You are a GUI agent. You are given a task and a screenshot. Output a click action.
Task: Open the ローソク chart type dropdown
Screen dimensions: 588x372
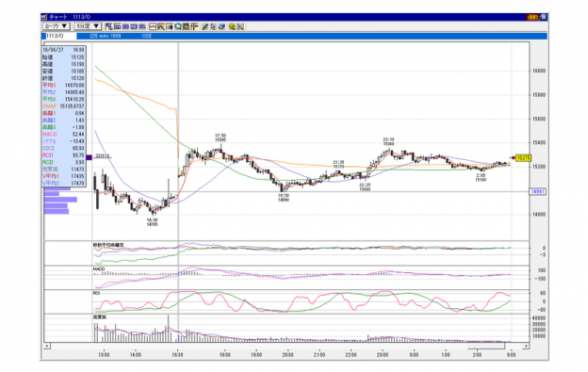[x=57, y=26]
